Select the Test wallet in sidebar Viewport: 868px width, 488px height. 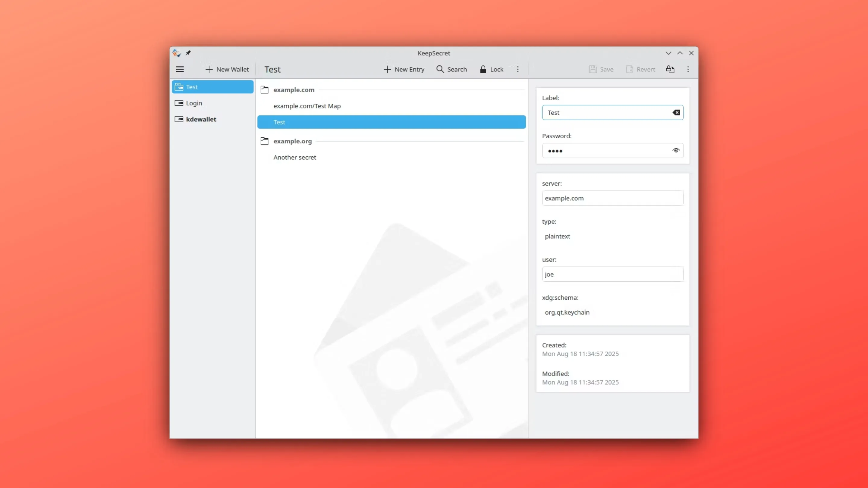(212, 87)
